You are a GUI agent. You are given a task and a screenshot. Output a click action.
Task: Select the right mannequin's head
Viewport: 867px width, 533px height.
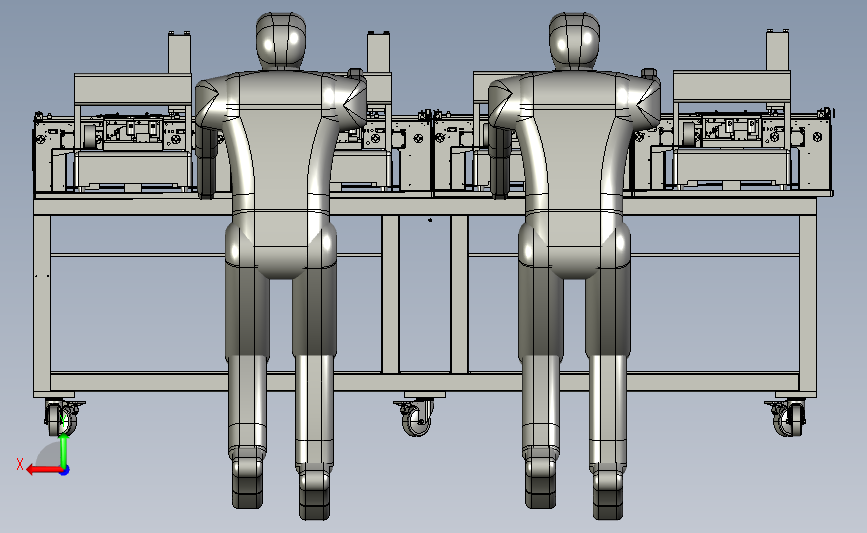(x=574, y=40)
